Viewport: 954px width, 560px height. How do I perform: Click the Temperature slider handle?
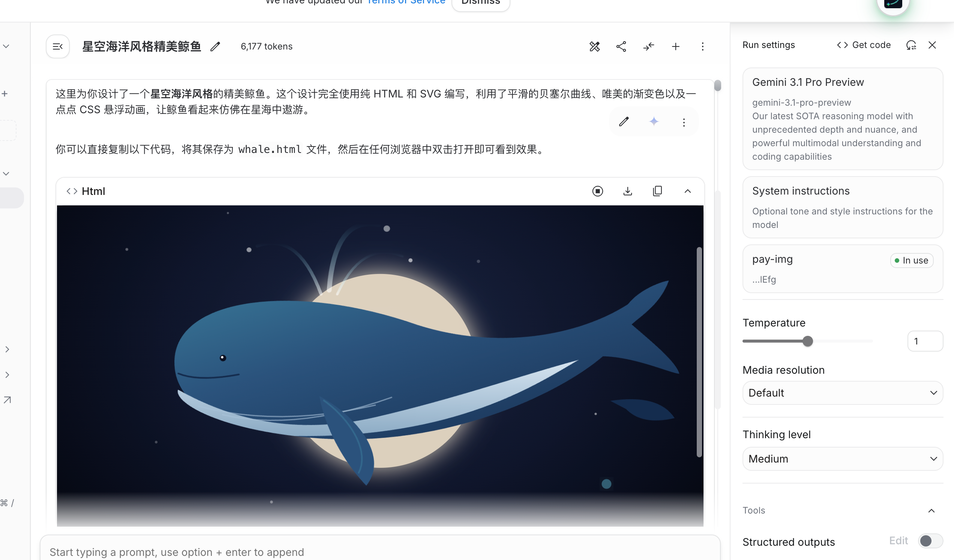[x=807, y=341]
